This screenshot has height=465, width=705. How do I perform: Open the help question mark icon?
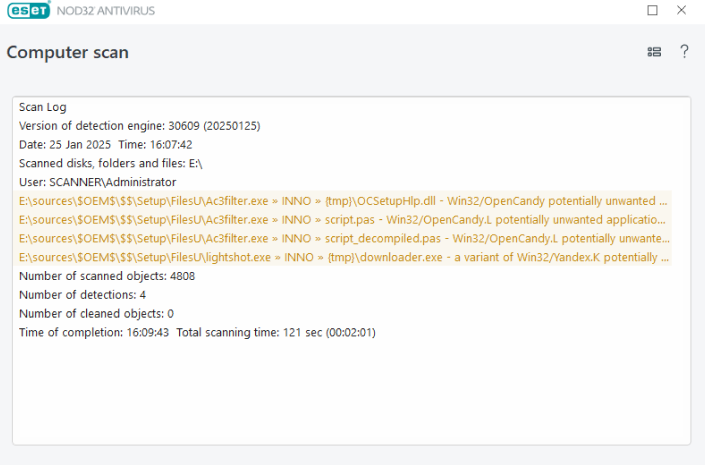coord(684,52)
